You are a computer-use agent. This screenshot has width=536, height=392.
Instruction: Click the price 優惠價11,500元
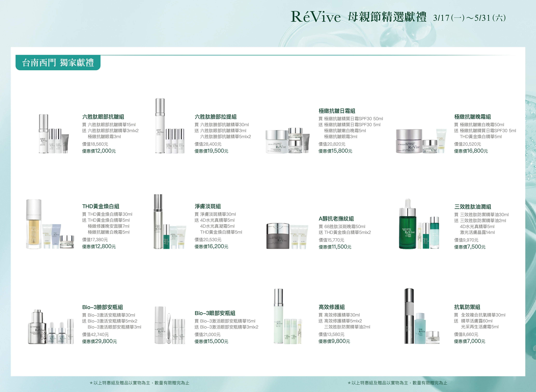pyautogui.click(x=335, y=247)
